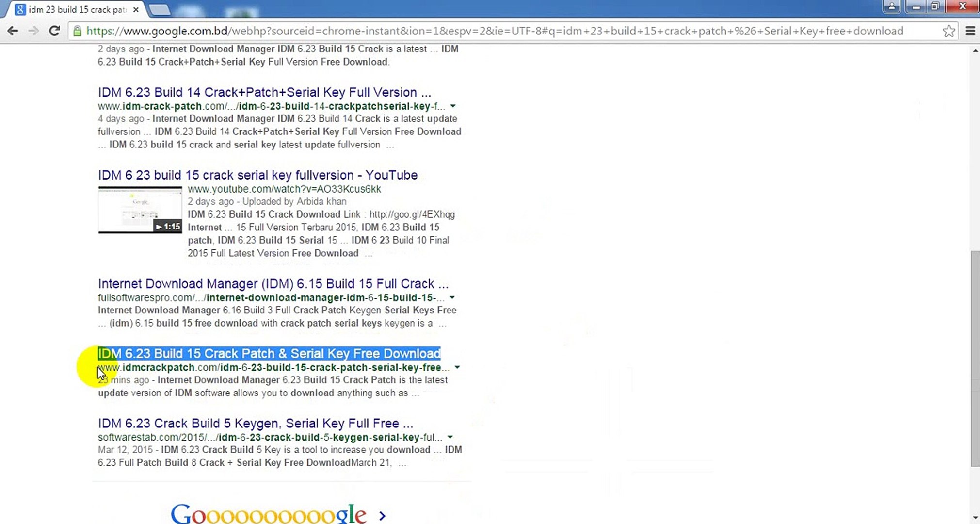Expand dropdown arrow beside fullsoftwarespro.com URL

pyautogui.click(x=451, y=297)
